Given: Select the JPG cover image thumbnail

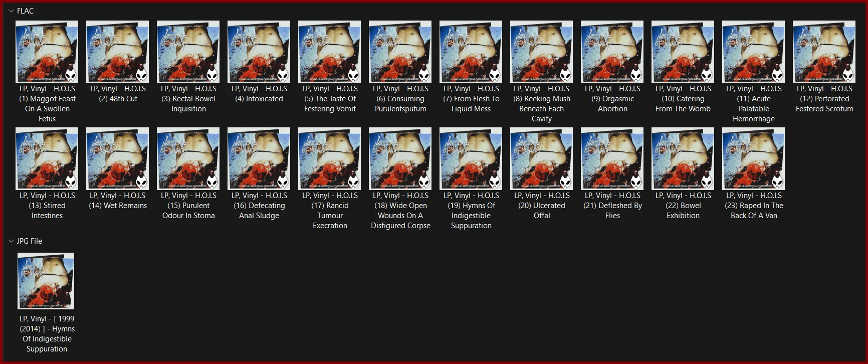Looking at the screenshot, I should pyautogui.click(x=46, y=281).
